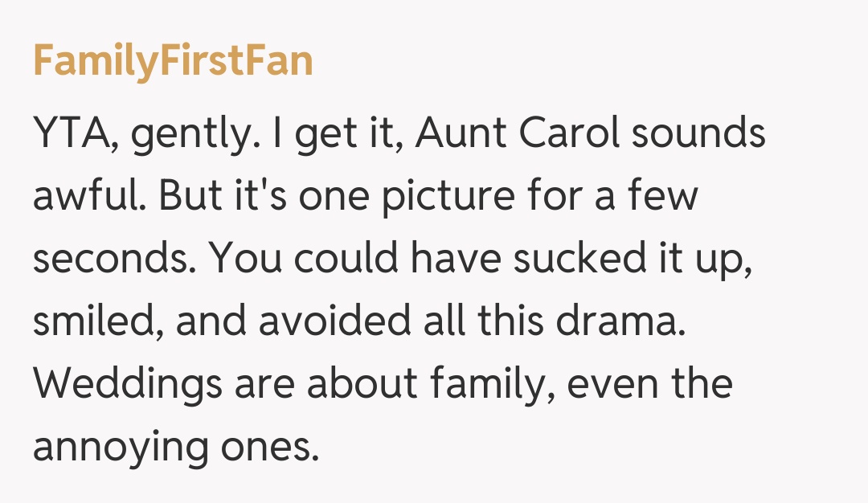868x503 pixels.
Task: Click the word "sounds" after Aunt Carol
Action: tap(698, 135)
